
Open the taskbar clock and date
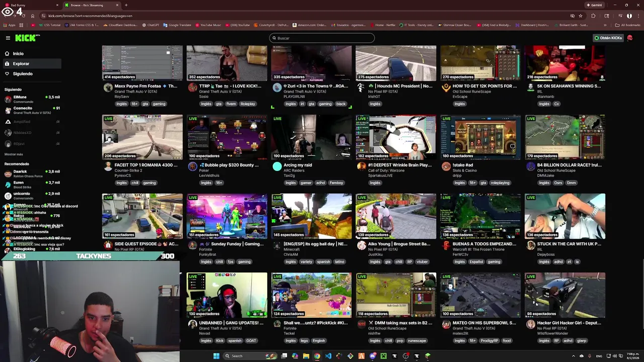pos(632,356)
